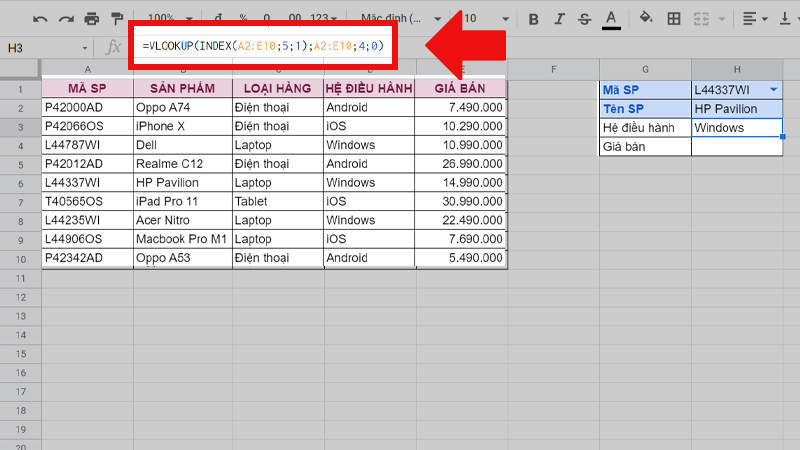The width and height of the screenshot is (800, 450).
Task: Open the fill color picker
Action: click(x=646, y=18)
